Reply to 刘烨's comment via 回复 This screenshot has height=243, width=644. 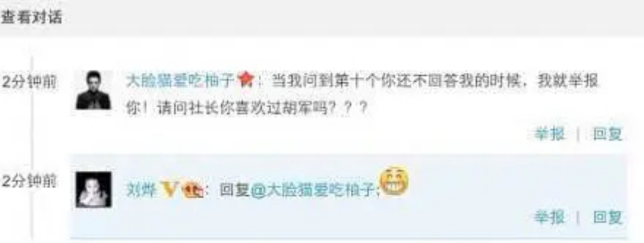coord(608,217)
